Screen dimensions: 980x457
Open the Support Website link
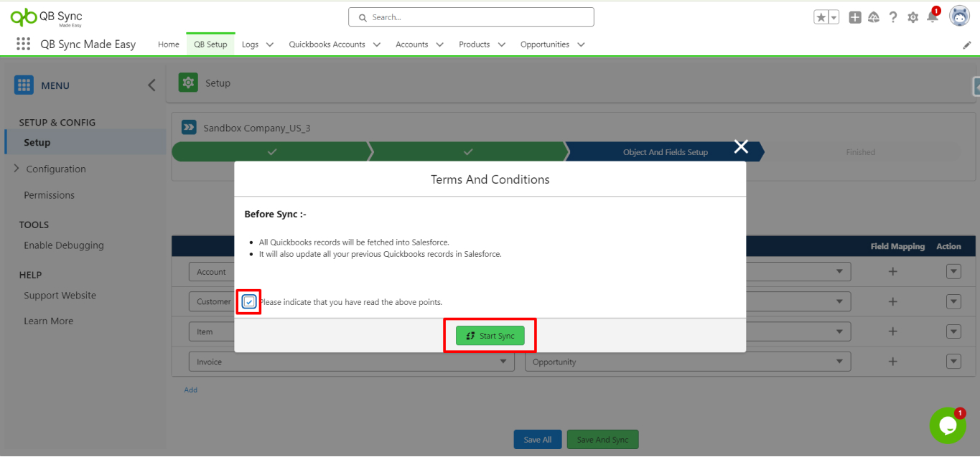[x=60, y=296]
